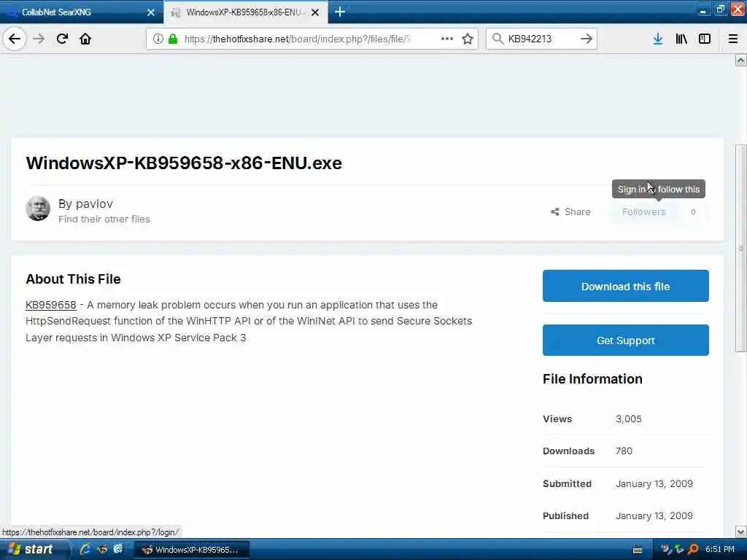Minimize the Firefox window

click(x=703, y=10)
